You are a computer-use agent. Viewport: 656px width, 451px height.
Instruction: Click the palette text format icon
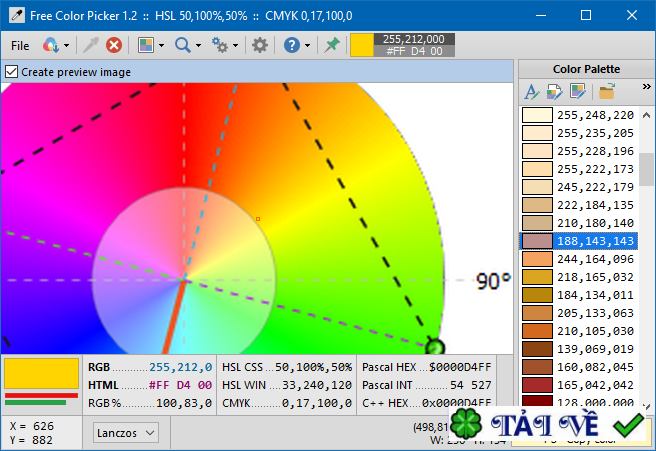[x=531, y=92]
